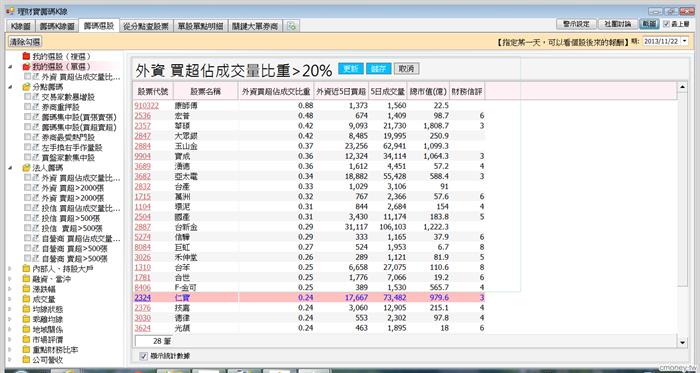Open the icon-only tab after 關鍵大單券商

point(292,26)
